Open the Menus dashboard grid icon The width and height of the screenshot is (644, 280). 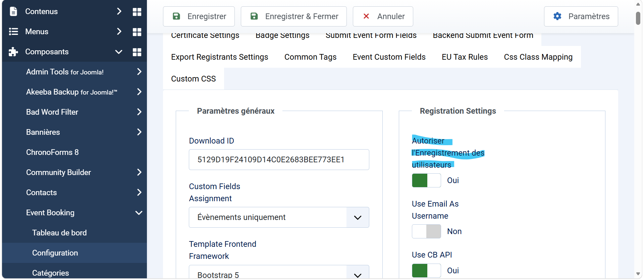pyautogui.click(x=137, y=32)
